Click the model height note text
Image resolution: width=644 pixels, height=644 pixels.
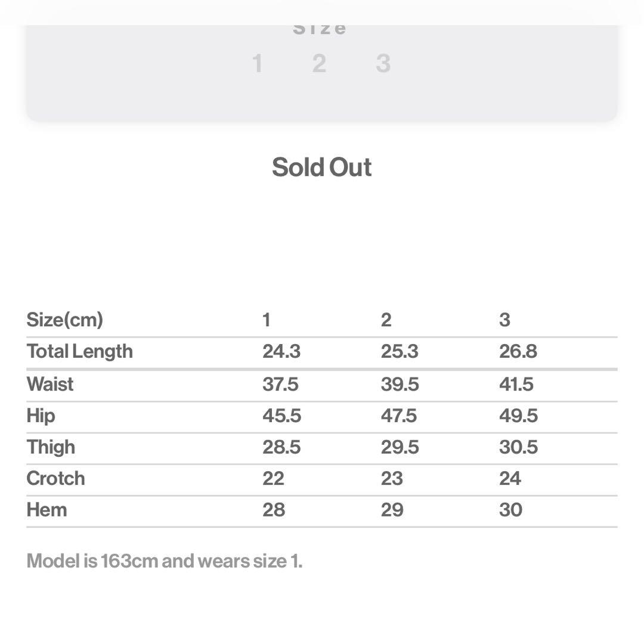(x=165, y=561)
